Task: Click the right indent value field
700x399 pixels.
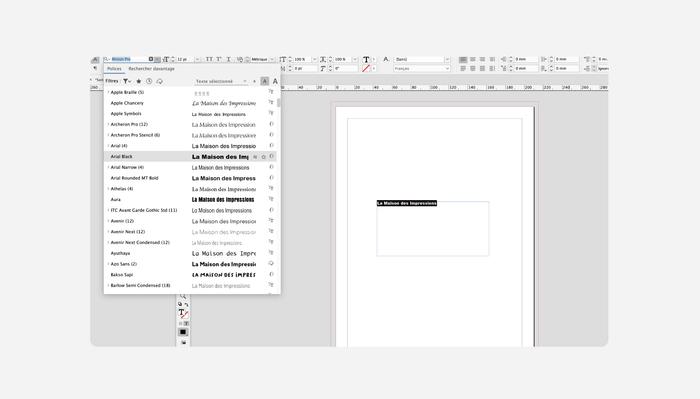Action: 566,59
